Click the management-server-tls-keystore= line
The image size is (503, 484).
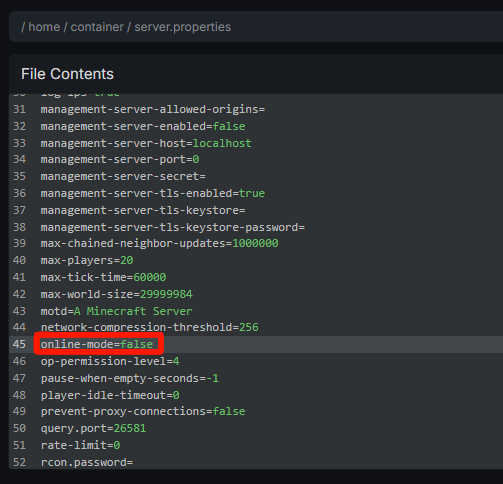143,210
